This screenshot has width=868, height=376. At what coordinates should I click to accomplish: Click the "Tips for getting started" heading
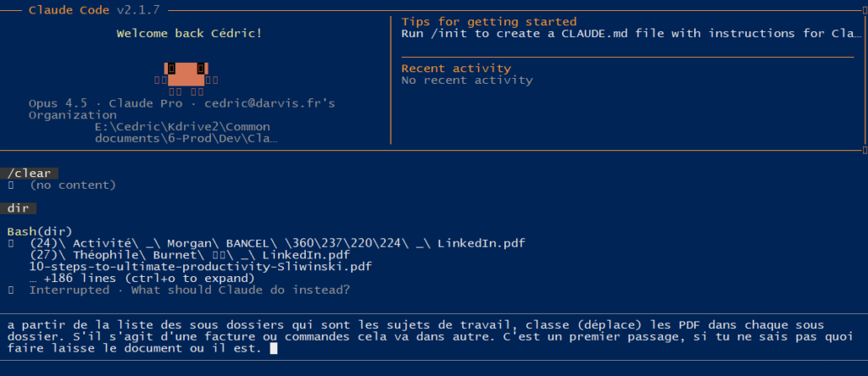tap(488, 21)
